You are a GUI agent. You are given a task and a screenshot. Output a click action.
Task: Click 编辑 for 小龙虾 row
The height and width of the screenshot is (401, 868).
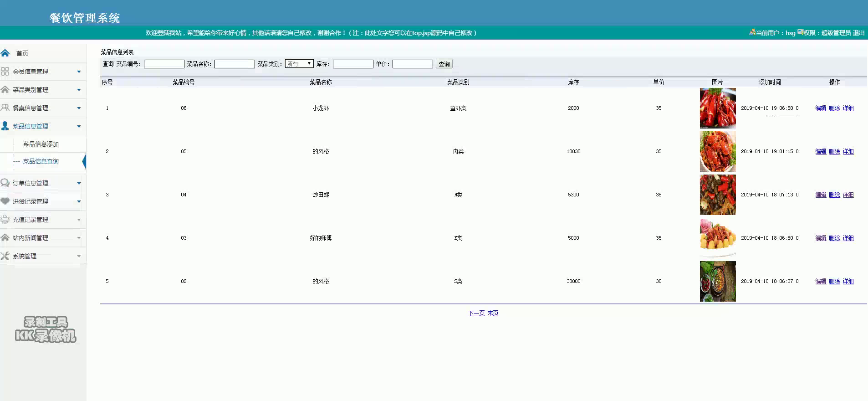pyautogui.click(x=821, y=108)
